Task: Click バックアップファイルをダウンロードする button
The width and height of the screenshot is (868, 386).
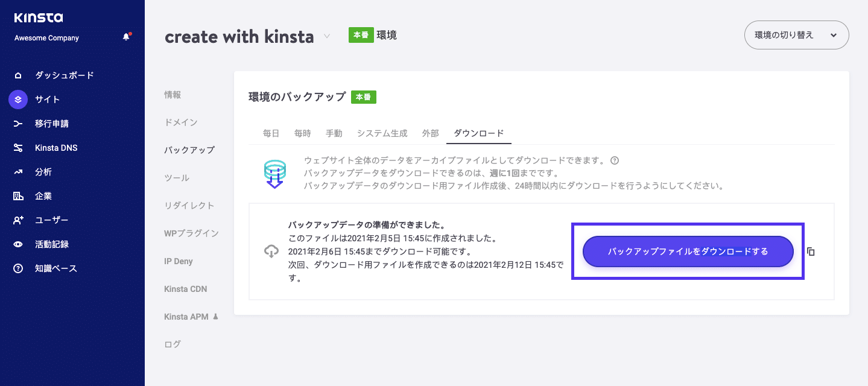Action: coord(687,252)
